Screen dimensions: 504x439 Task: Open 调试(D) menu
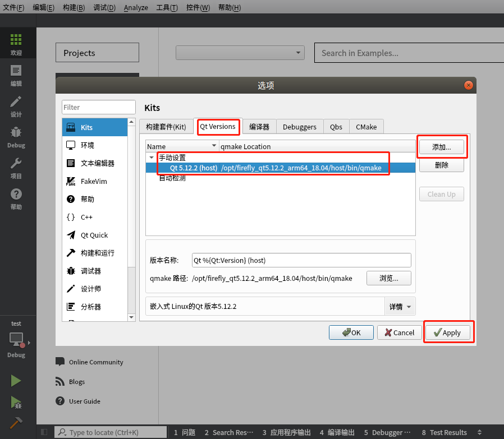pos(104,7)
